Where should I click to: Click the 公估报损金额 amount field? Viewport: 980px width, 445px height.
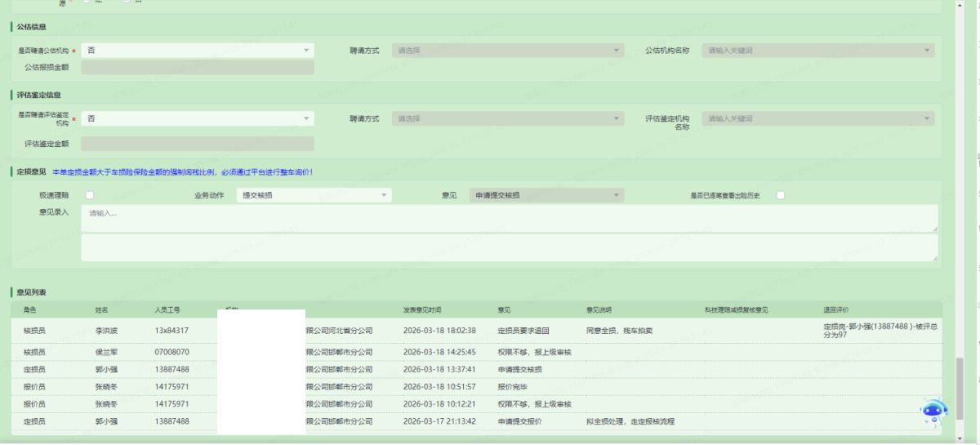[x=197, y=67]
